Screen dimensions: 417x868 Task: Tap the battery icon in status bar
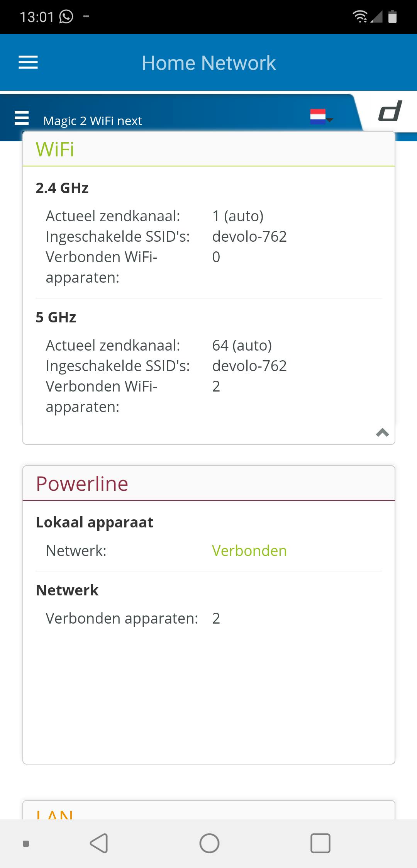[x=392, y=17]
